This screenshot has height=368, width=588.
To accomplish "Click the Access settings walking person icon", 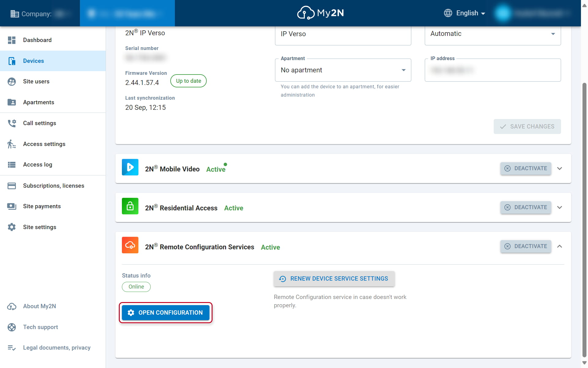I will (x=12, y=144).
